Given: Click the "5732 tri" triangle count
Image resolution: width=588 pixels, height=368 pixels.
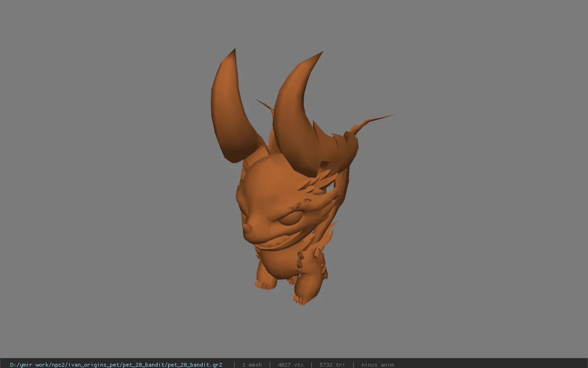Looking at the screenshot, I should tap(332, 365).
